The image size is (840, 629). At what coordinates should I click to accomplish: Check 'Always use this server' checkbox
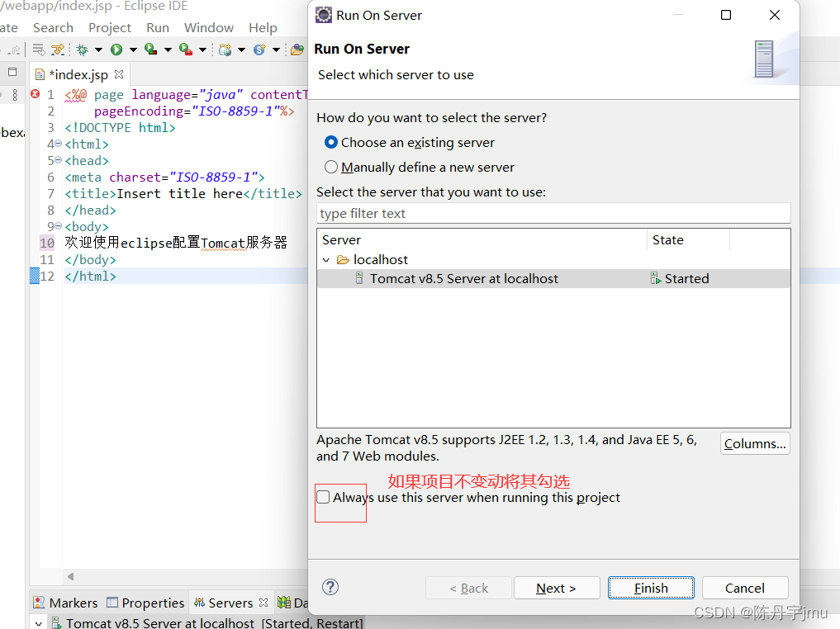323,497
